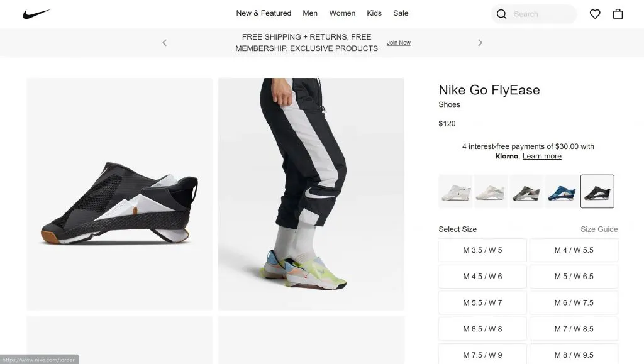Choose size M 6.5 / W 8

482,329
